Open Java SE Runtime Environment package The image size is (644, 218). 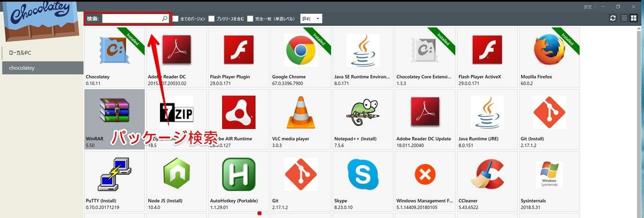coord(363,58)
